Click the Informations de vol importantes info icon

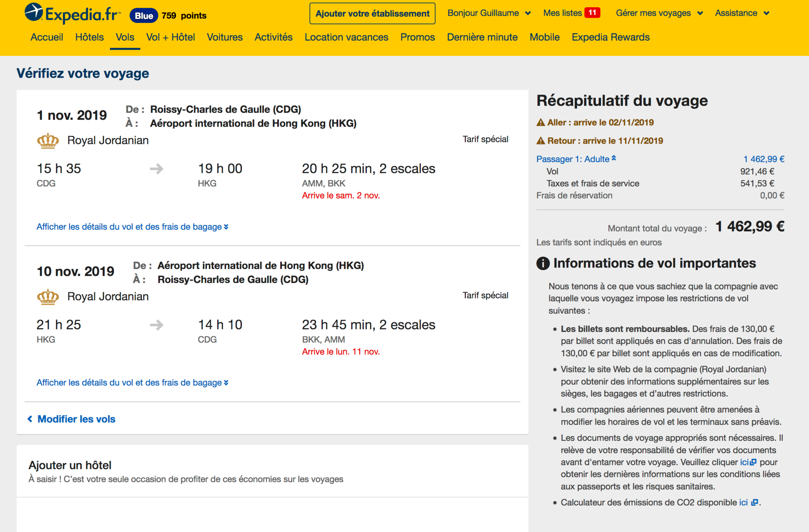coord(543,263)
